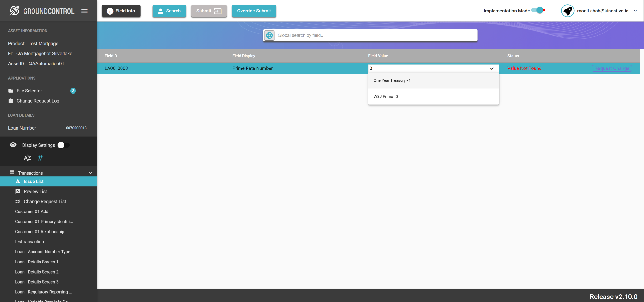Click the hamburger menu icon beside GroundControl
The image size is (644, 302).
pos(85,11)
